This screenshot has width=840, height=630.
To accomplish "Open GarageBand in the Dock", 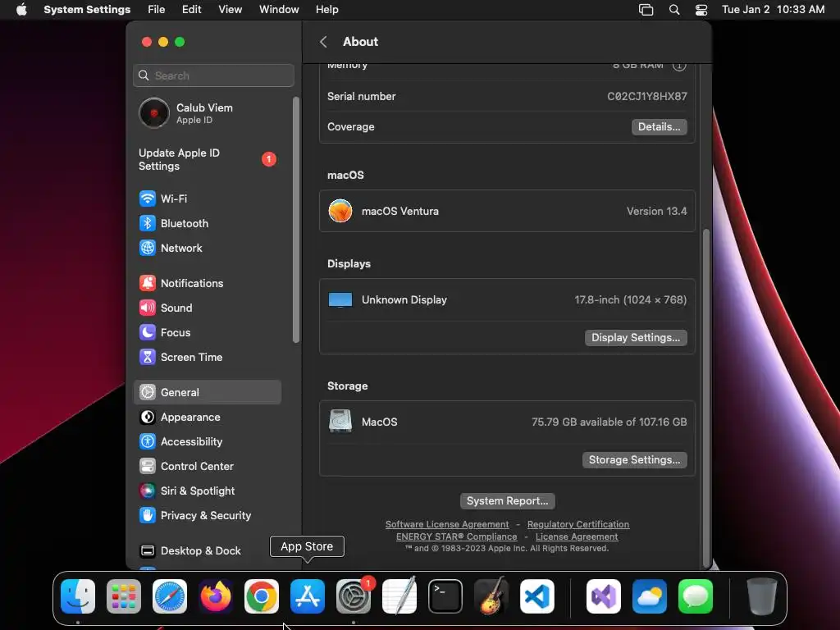I will click(x=491, y=596).
